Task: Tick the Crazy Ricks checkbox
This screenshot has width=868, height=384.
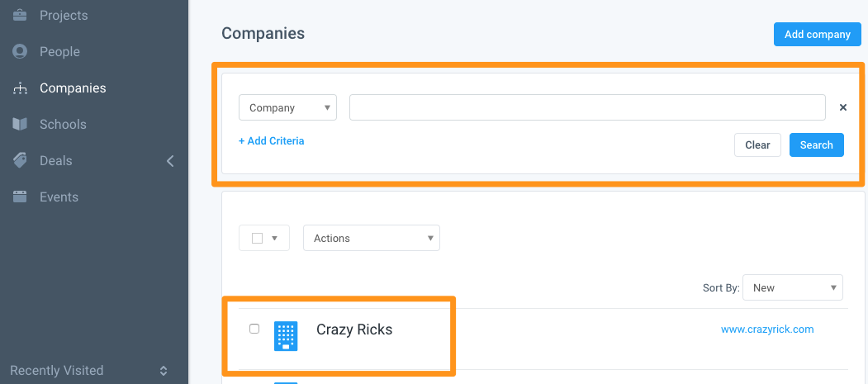Action: pos(254,329)
